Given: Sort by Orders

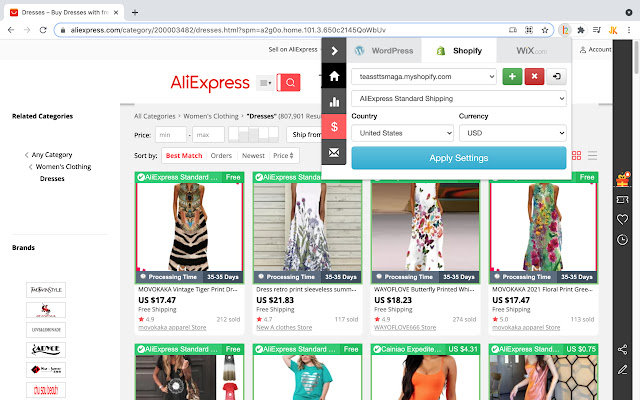Looking at the screenshot, I should tap(221, 156).
